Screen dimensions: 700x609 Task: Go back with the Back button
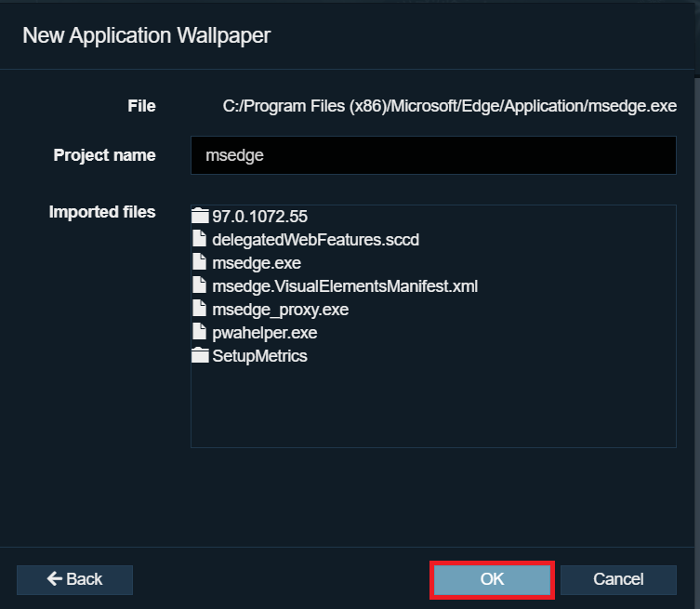click(74, 579)
